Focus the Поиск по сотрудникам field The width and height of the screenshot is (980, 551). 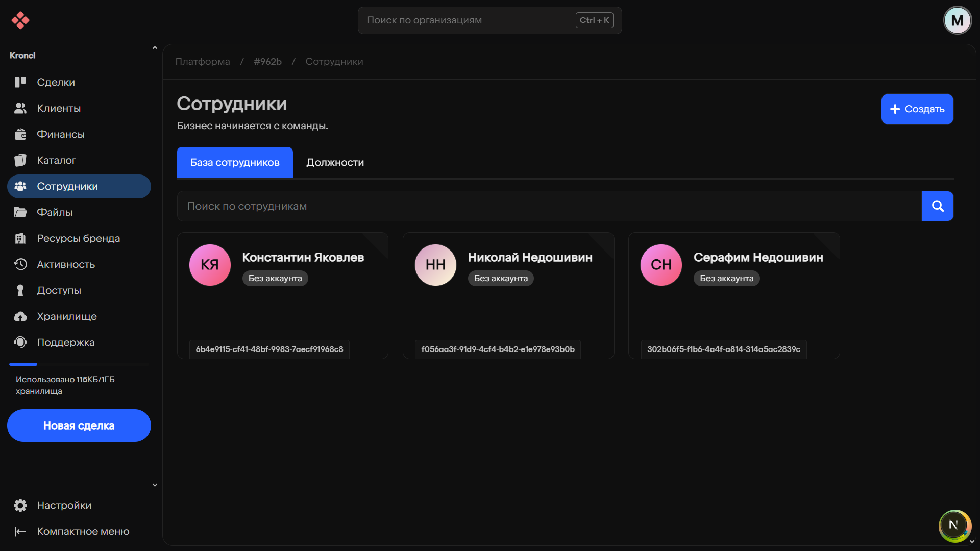549,206
